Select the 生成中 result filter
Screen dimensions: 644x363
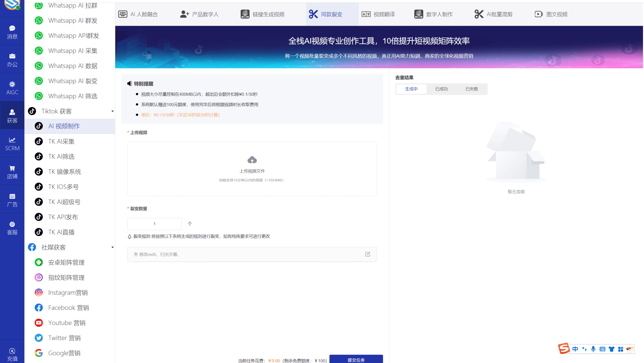click(x=411, y=89)
